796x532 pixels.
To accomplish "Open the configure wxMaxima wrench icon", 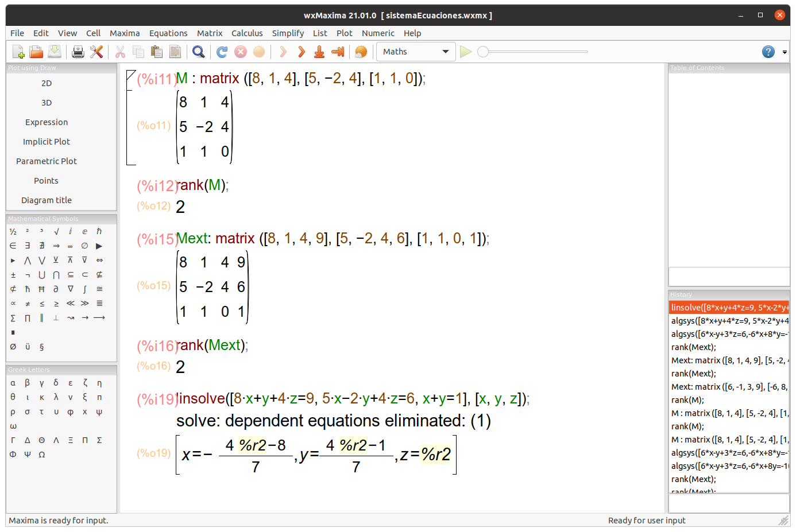I will (96, 52).
